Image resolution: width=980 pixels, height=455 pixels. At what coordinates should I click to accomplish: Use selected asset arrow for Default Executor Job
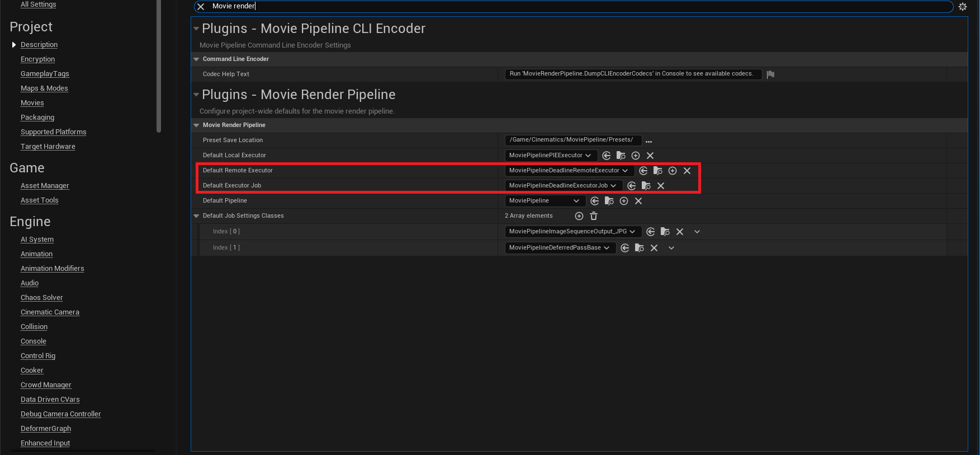(632, 186)
